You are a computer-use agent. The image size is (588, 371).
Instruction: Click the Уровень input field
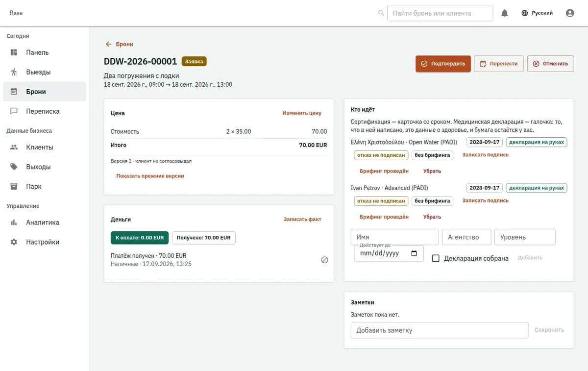pos(525,237)
